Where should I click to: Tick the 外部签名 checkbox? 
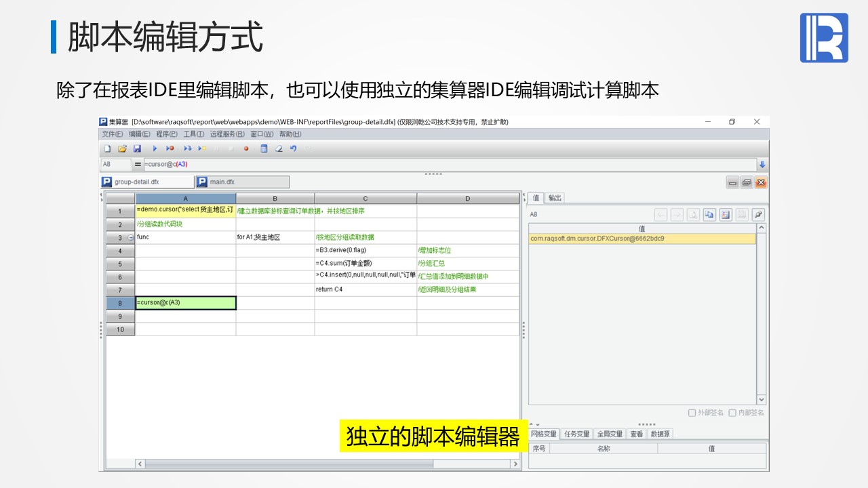point(692,413)
